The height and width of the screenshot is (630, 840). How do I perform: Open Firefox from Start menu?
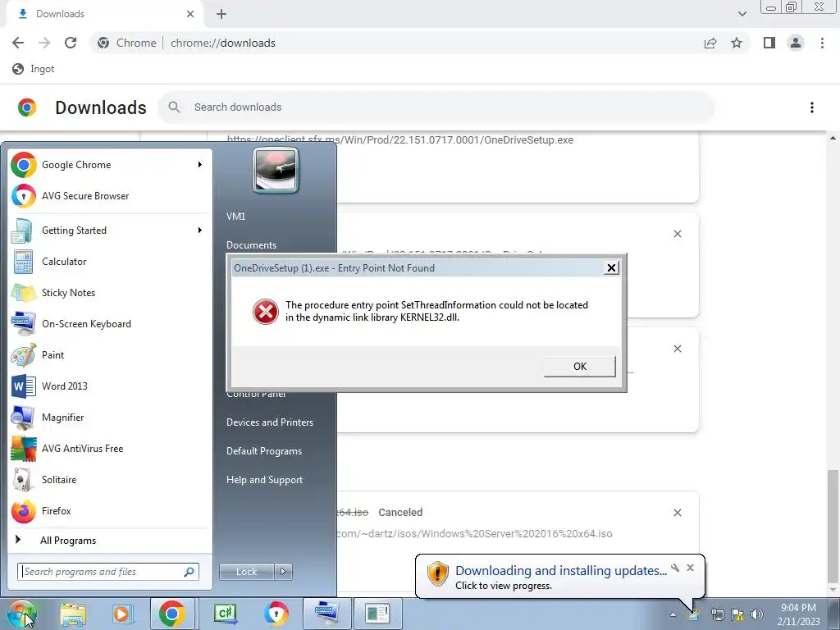pyautogui.click(x=110, y=510)
